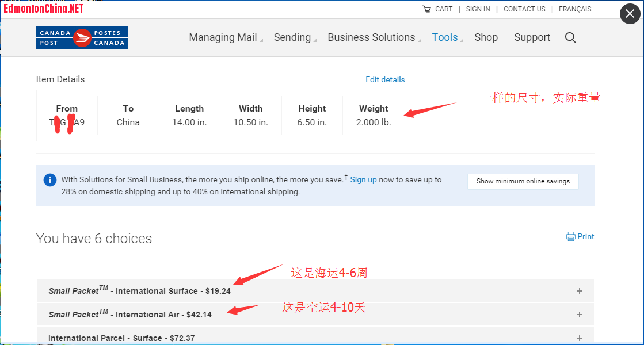Open the shopping cart icon
Viewport: 644px width, 345px height.
(x=426, y=9)
